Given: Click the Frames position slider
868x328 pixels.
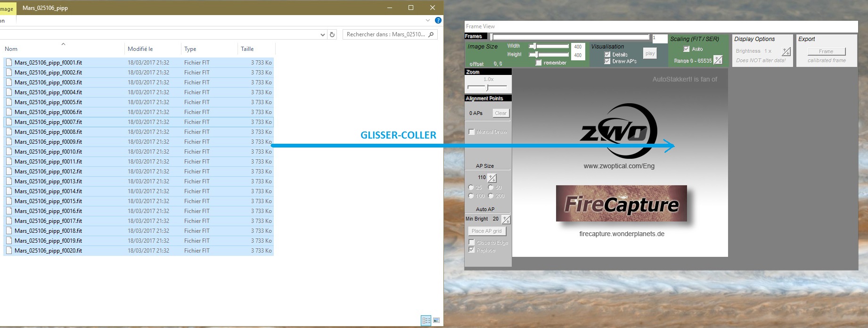Looking at the screenshot, I should (570, 37).
